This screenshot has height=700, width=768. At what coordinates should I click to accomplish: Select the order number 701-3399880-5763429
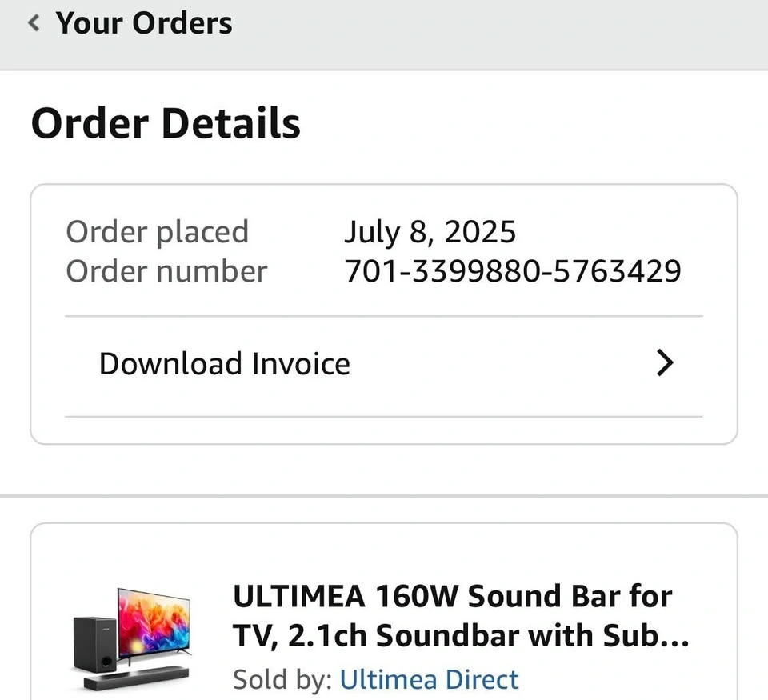click(x=512, y=271)
